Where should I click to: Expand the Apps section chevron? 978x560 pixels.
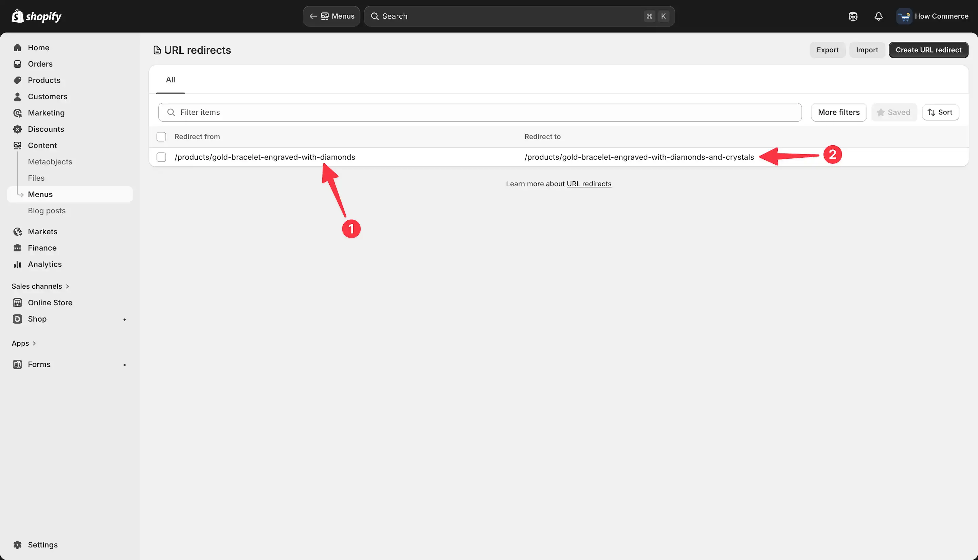[x=34, y=343]
